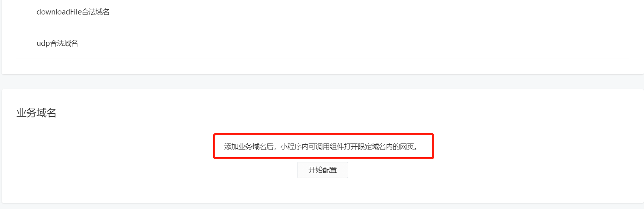The width and height of the screenshot is (644, 209).
Task: Click the 合法域名 text after downloadFile
Action: (96, 12)
